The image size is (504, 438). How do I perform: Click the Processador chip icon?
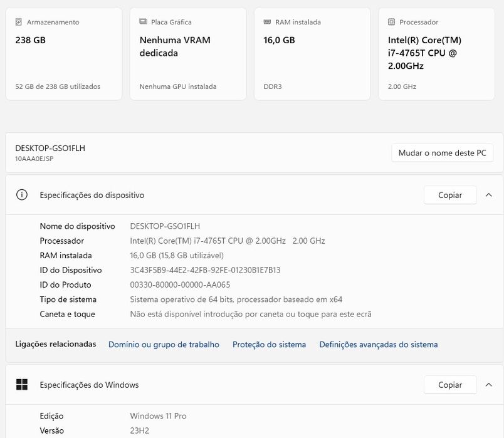click(x=392, y=22)
